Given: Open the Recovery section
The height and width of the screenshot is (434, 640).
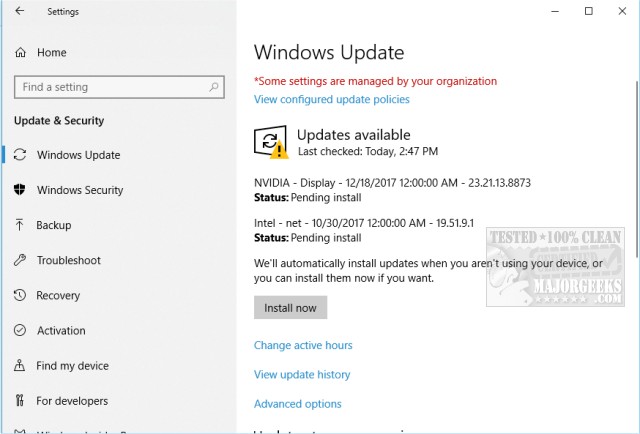Looking at the screenshot, I should pyautogui.click(x=58, y=296).
